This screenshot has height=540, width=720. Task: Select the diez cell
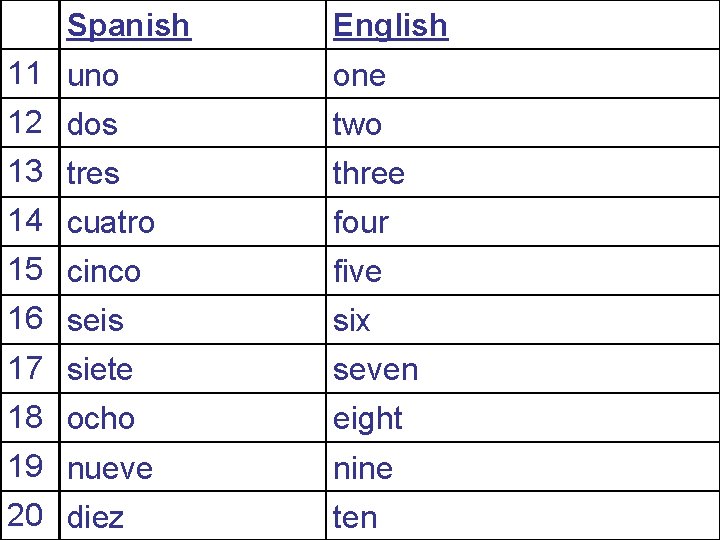(x=95, y=517)
